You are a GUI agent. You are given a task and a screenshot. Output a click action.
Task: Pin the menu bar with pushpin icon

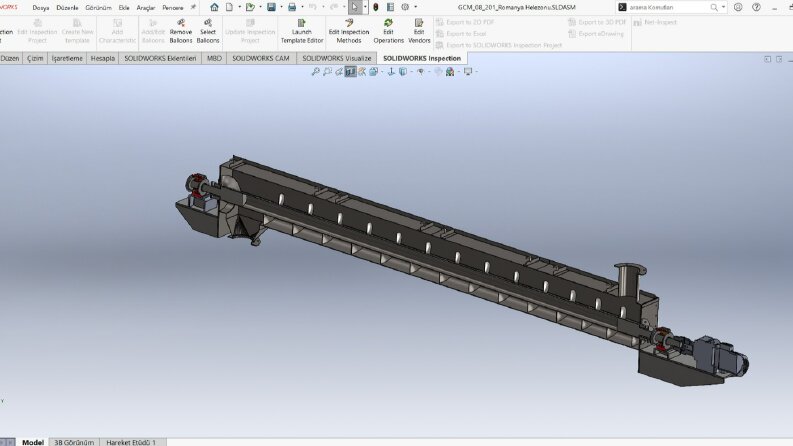click(193, 7)
